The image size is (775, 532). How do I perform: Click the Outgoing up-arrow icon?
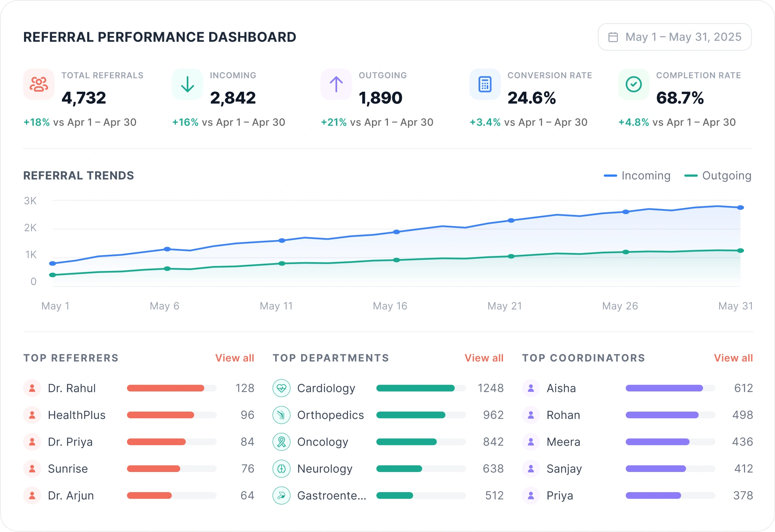click(336, 84)
